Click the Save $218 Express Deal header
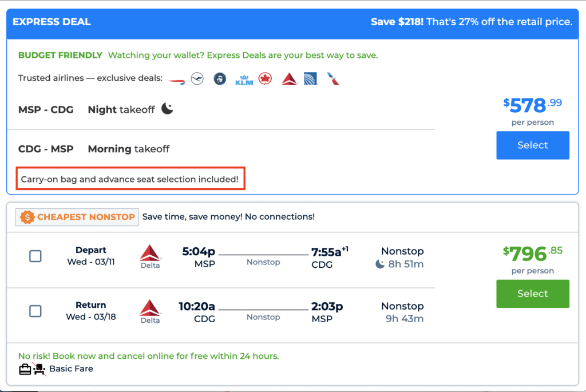 472,22
